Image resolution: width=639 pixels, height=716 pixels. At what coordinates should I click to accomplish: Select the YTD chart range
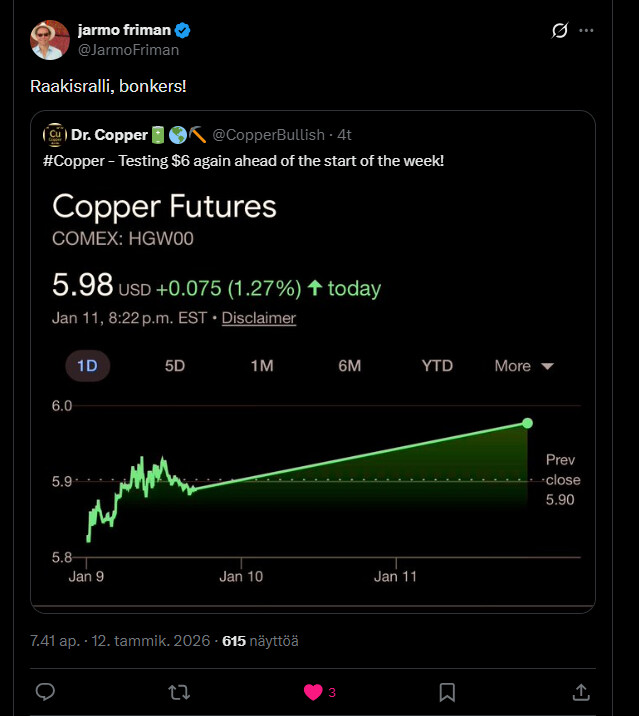click(437, 366)
